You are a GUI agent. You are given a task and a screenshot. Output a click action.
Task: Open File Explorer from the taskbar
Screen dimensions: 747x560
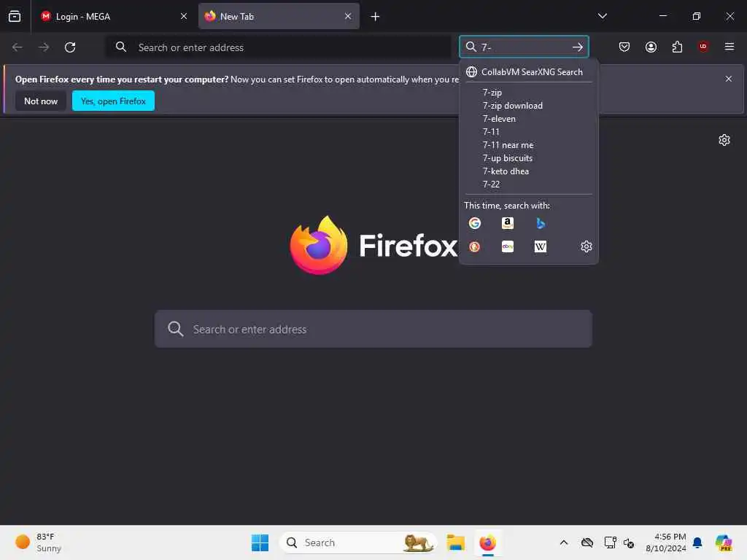pyautogui.click(x=455, y=542)
